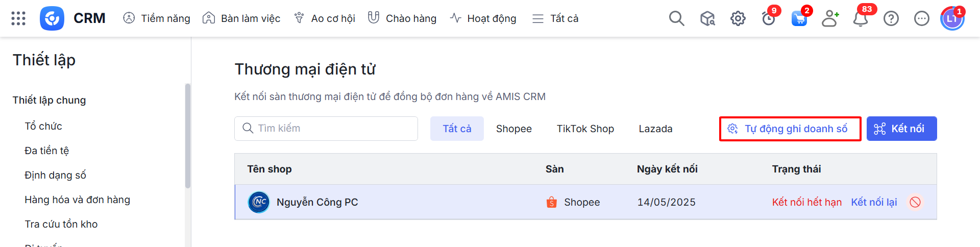980x247 pixels.
Task: Open the user avatar profile menu
Action: [952, 19]
